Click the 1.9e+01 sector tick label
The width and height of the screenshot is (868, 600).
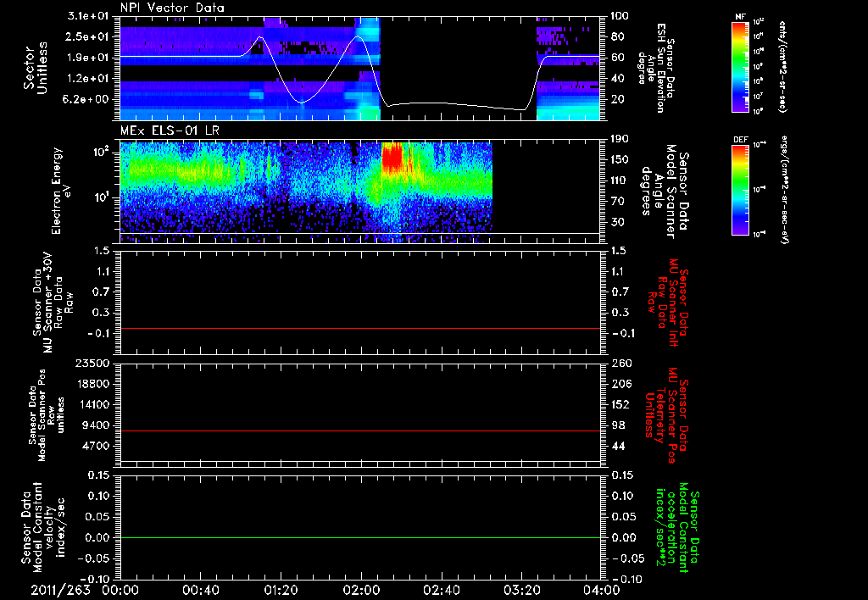(88, 58)
